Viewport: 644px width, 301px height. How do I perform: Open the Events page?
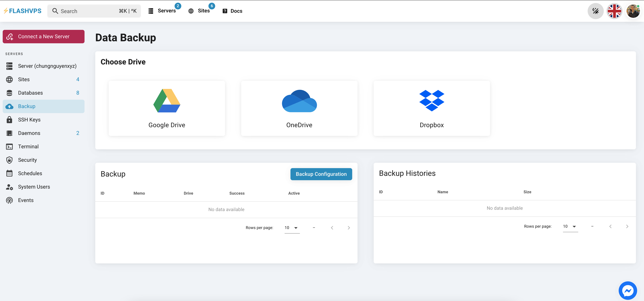point(26,200)
